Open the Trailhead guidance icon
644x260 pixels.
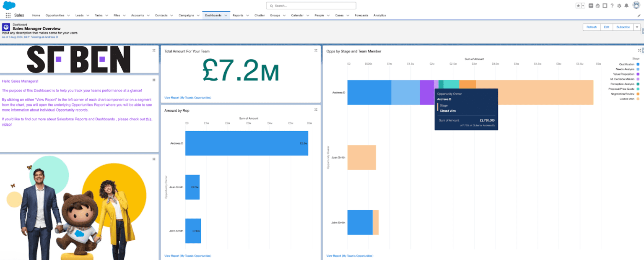(597, 5)
